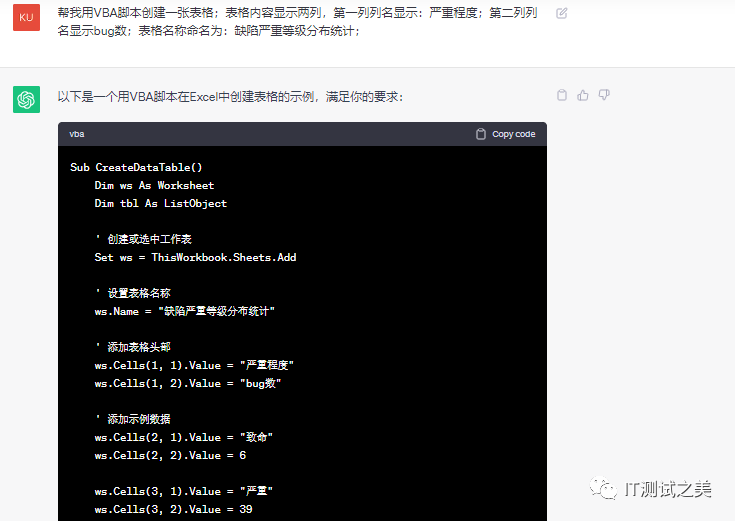Click the line with value "致命"

(x=184, y=438)
